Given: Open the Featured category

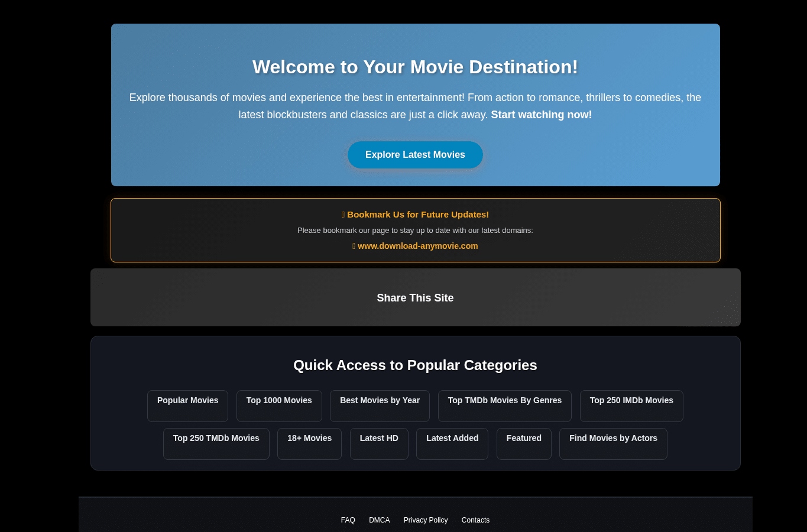Looking at the screenshot, I should point(524,444).
